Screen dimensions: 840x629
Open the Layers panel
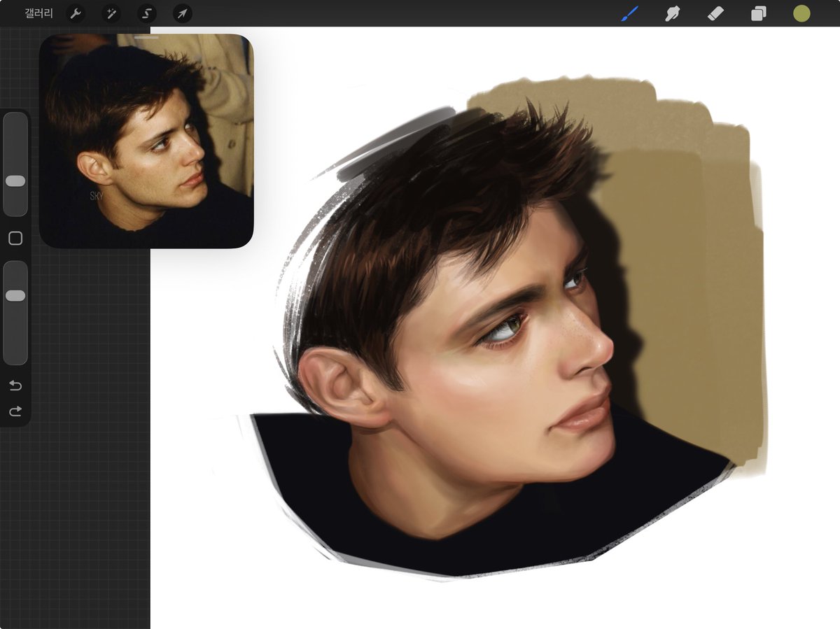(759, 13)
